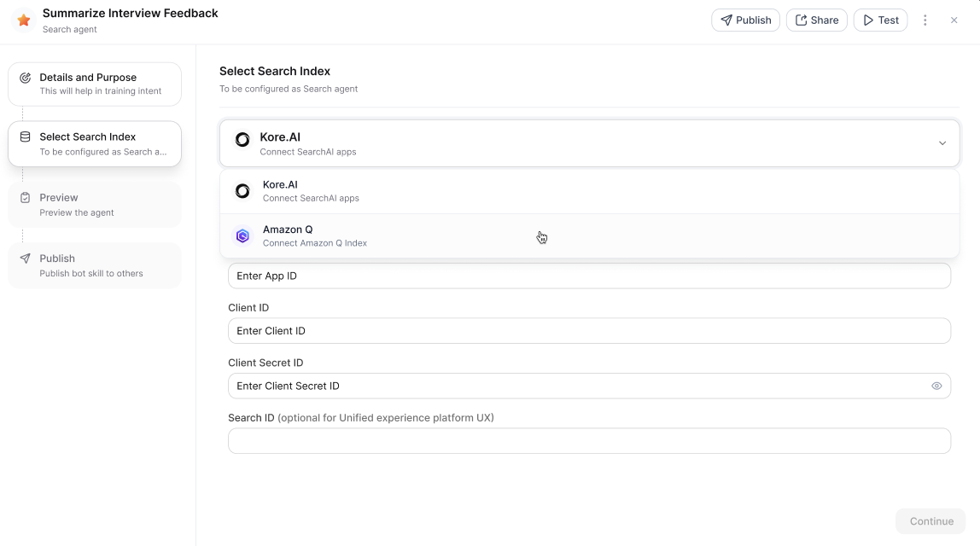
Task: Click the Preview clipboard icon
Action: [x=25, y=197]
